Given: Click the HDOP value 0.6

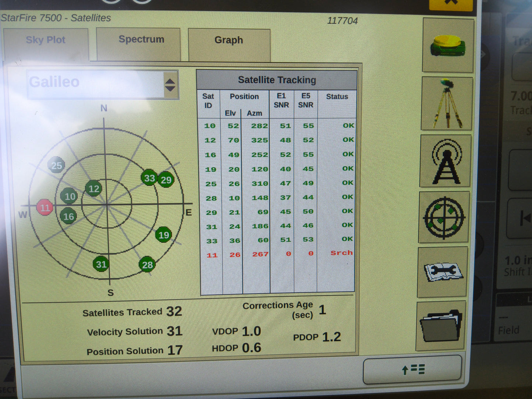Looking at the screenshot, I should point(251,348).
